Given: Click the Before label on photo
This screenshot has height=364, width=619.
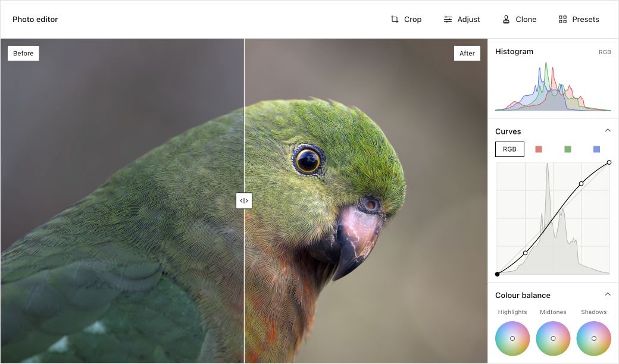Looking at the screenshot, I should click(x=23, y=54).
